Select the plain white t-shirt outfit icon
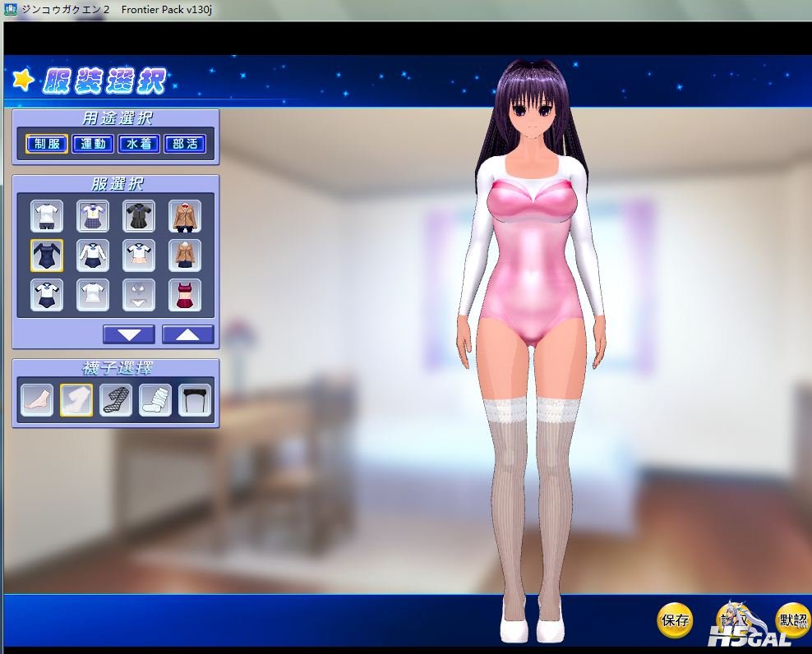 (x=93, y=295)
